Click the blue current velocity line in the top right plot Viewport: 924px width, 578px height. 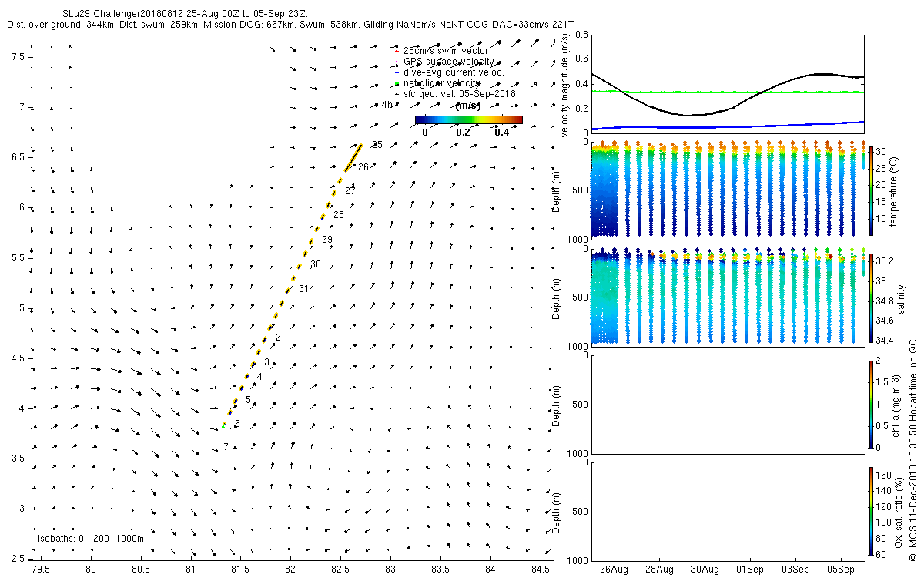pyautogui.click(x=727, y=126)
